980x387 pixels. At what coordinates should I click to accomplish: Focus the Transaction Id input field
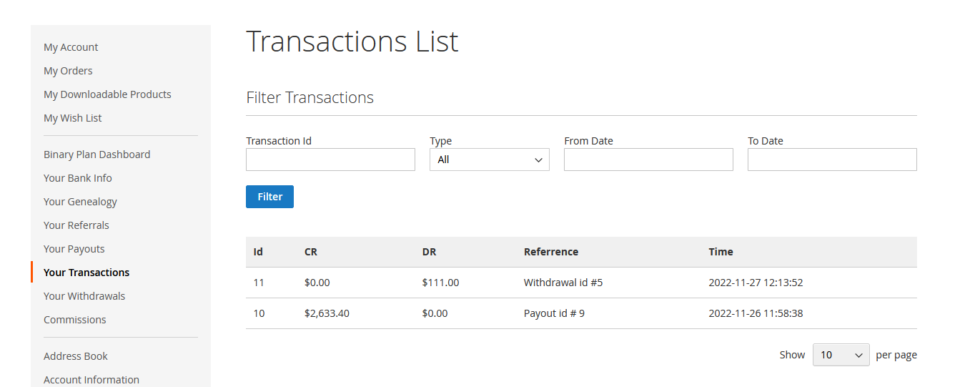(x=330, y=160)
